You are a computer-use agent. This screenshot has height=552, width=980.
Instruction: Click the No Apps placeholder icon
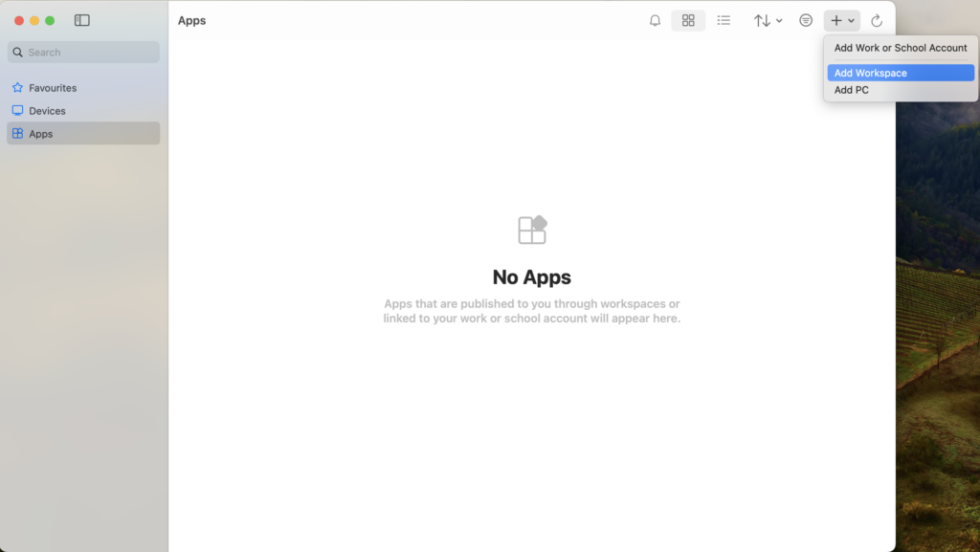point(532,230)
